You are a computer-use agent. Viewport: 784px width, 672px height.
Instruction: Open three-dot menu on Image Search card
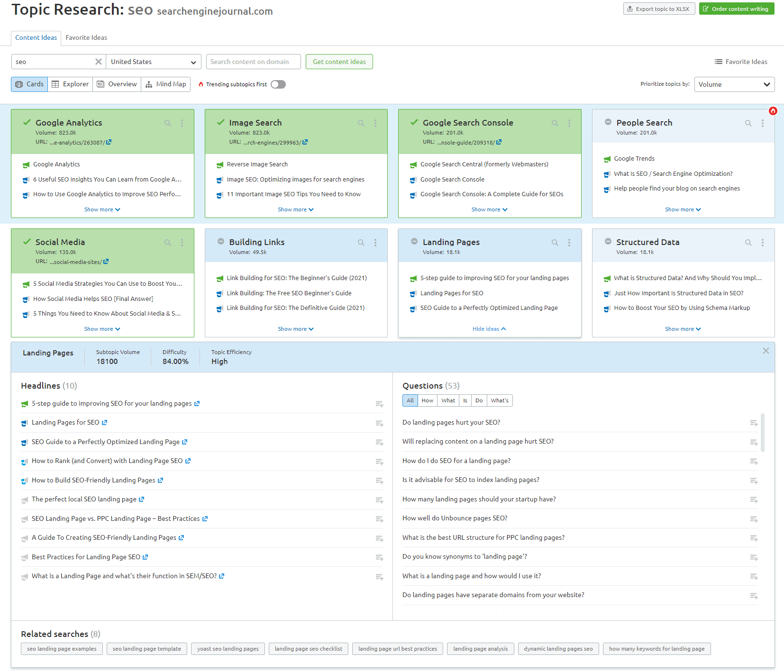[375, 123]
